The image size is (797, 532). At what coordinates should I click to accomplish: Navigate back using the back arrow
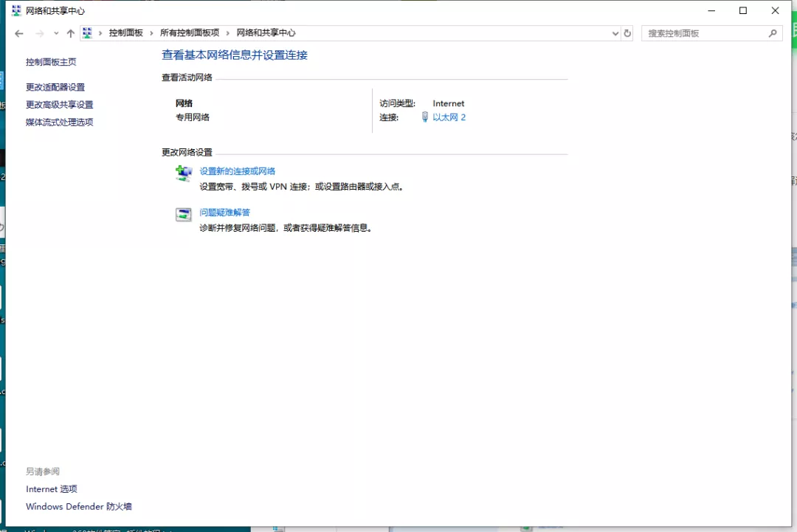coord(18,33)
